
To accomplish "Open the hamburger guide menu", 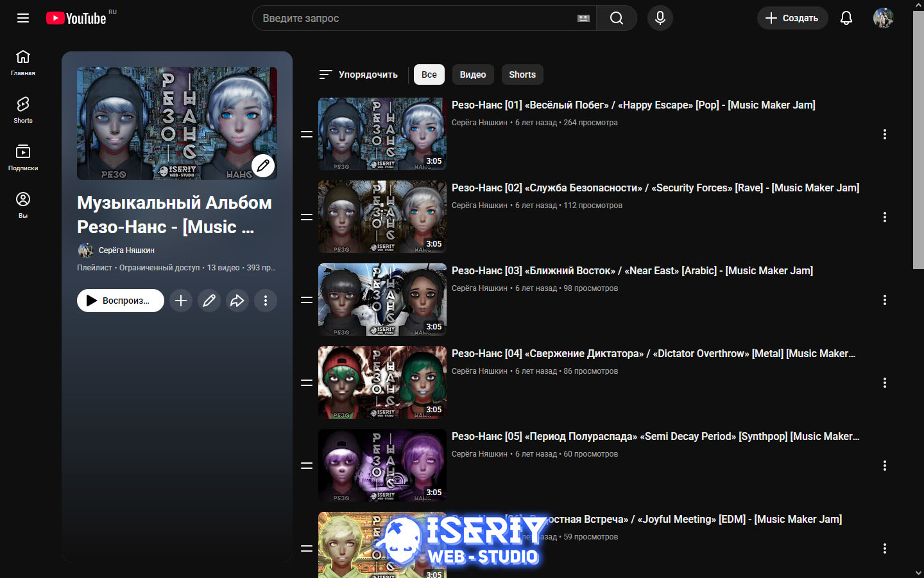I will pos(23,18).
